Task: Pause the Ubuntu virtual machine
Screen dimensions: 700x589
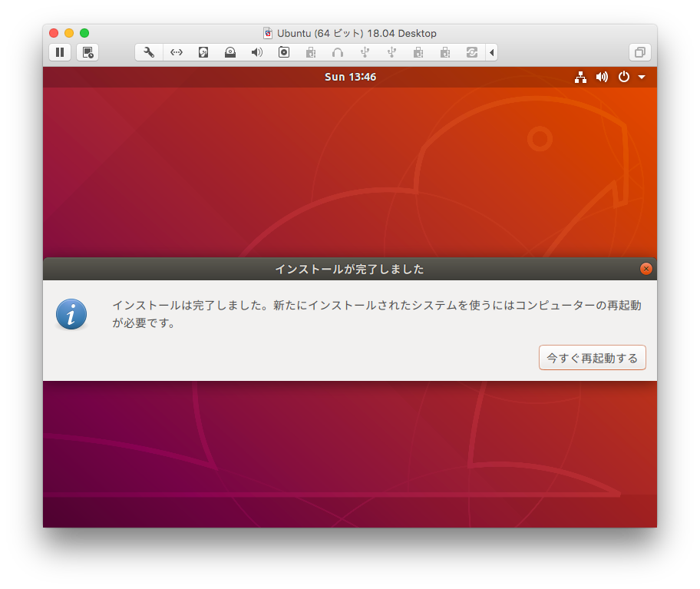Action: point(60,52)
